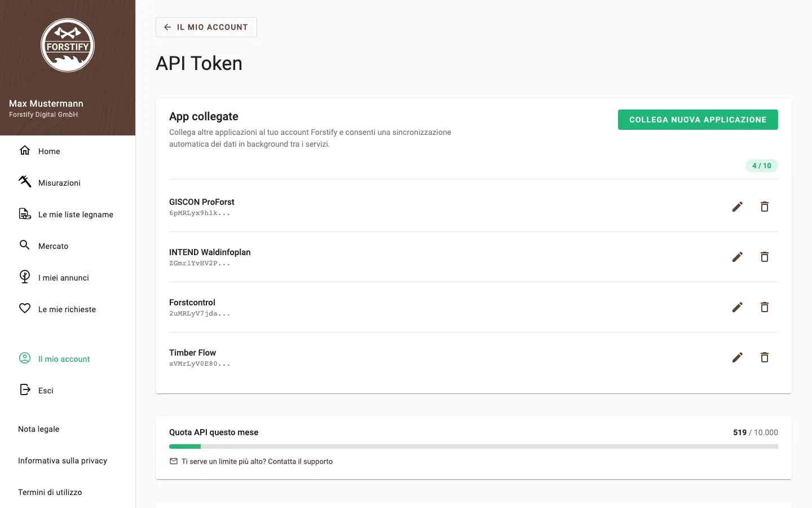The image size is (812, 508).
Task: Edit the Forstcontrol token
Action: [738, 307]
